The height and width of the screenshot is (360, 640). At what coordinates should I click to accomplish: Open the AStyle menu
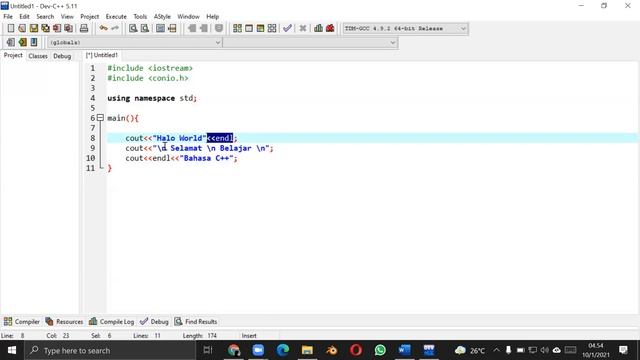click(162, 17)
